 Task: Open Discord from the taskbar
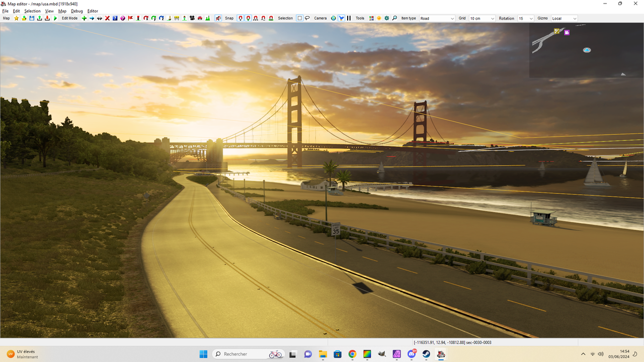click(x=412, y=354)
